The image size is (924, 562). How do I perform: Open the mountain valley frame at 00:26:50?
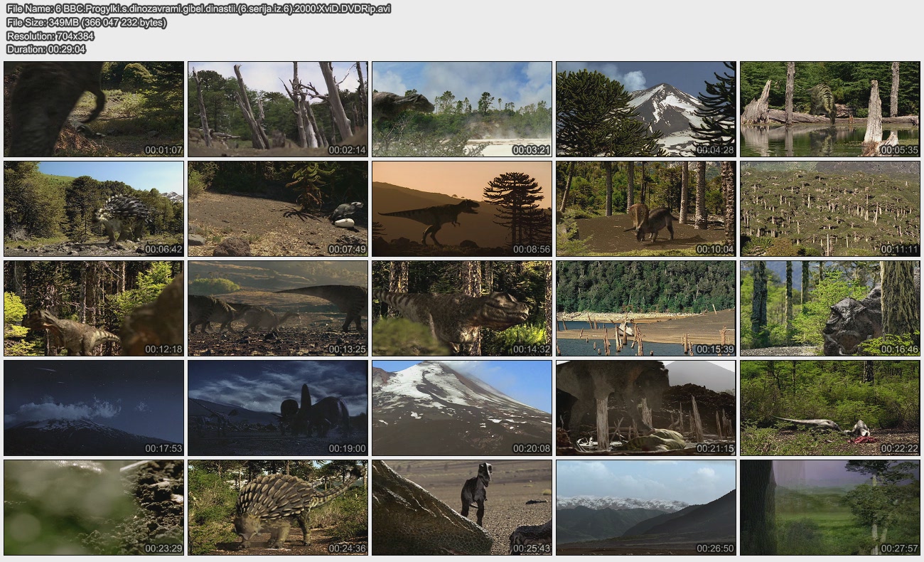pyautogui.click(x=645, y=507)
